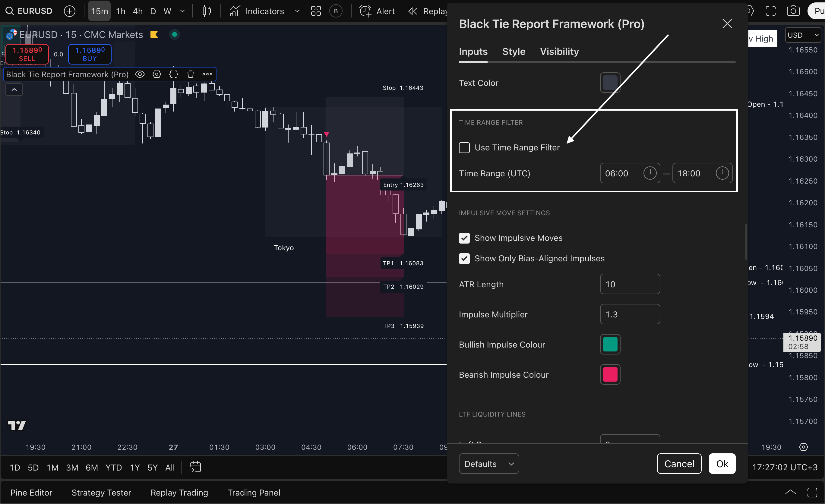The height and width of the screenshot is (504, 825).
Task: Switch to the Style tab
Action: pyautogui.click(x=514, y=52)
